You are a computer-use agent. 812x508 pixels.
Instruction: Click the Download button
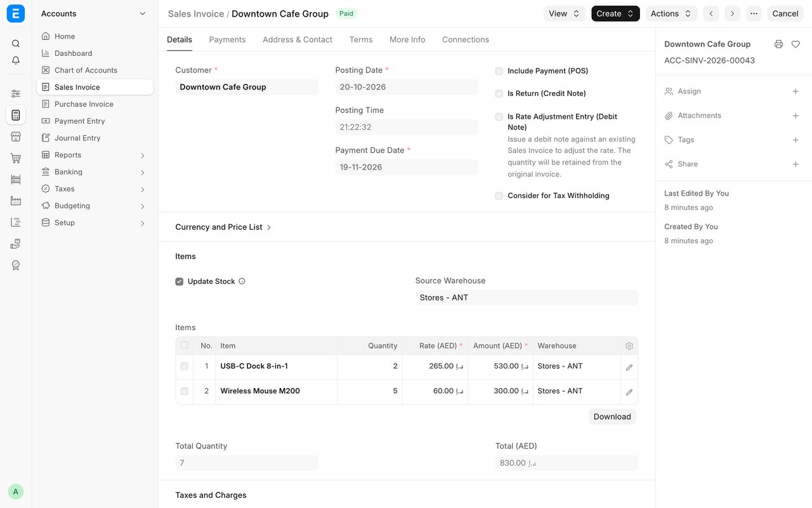[612, 417]
